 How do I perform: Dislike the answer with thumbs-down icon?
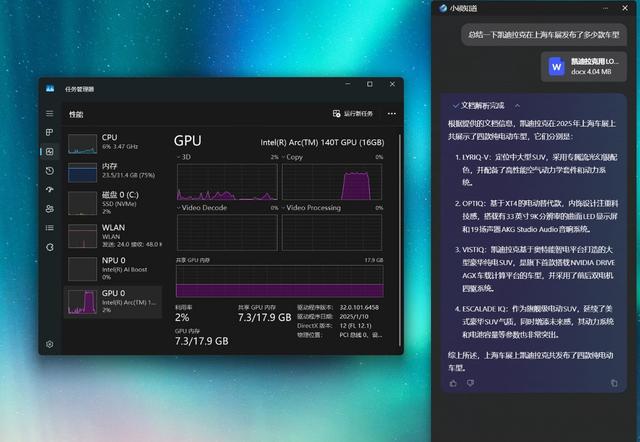coord(470,383)
